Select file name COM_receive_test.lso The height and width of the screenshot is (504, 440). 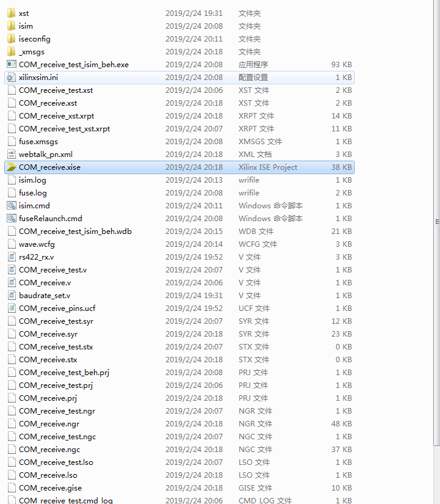[56, 462]
